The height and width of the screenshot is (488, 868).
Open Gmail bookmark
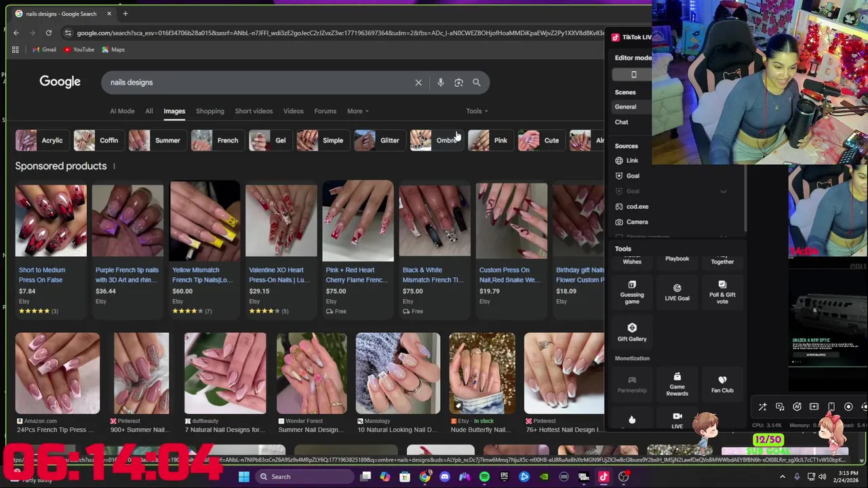(x=44, y=49)
